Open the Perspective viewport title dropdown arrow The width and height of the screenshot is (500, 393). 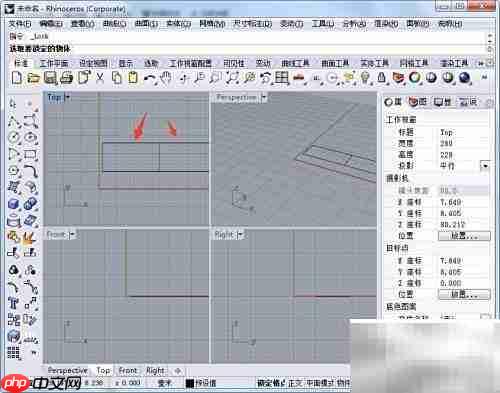(x=264, y=98)
